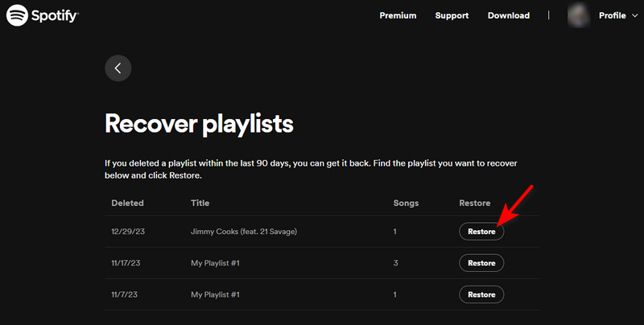Open the Support page
This screenshot has height=325, width=644.
tap(452, 15)
